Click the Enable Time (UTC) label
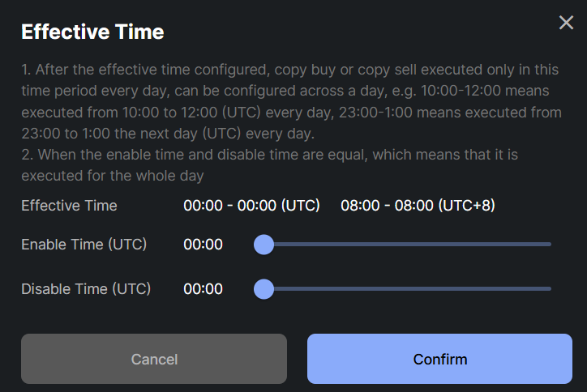The width and height of the screenshot is (587, 392). (84, 244)
